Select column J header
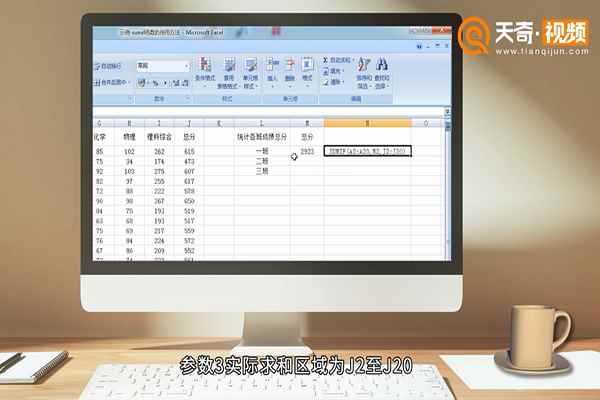 (189, 123)
